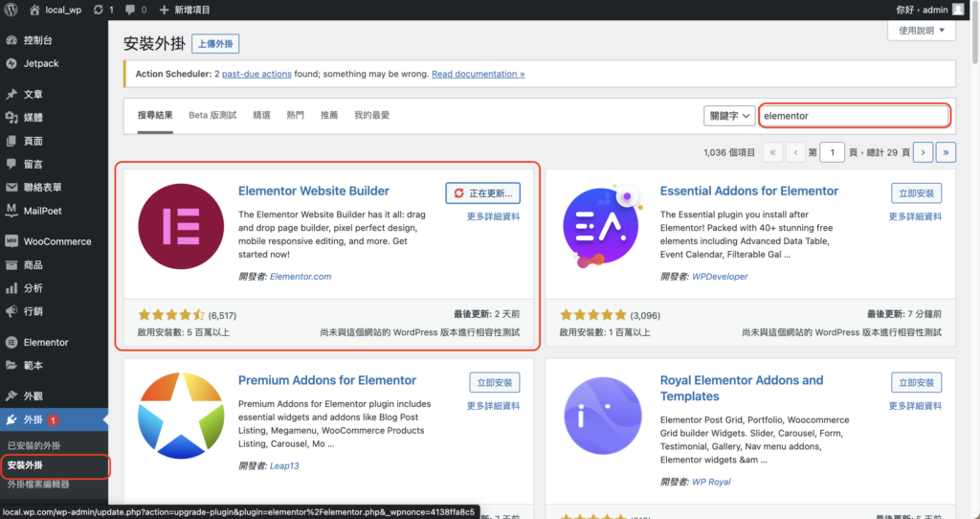Click the 商品 products icon in sidebar
980x519 pixels.
click(x=11, y=265)
